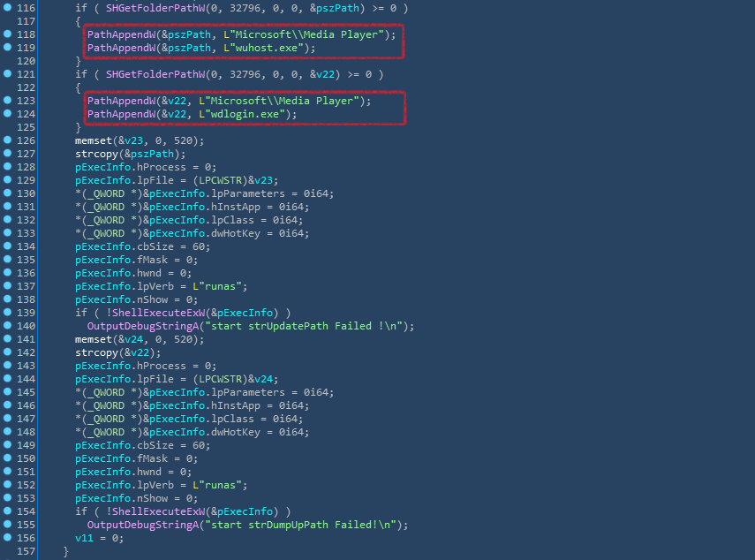Select line number 157
Image resolution: width=755 pixels, height=560 pixels.
[26, 551]
